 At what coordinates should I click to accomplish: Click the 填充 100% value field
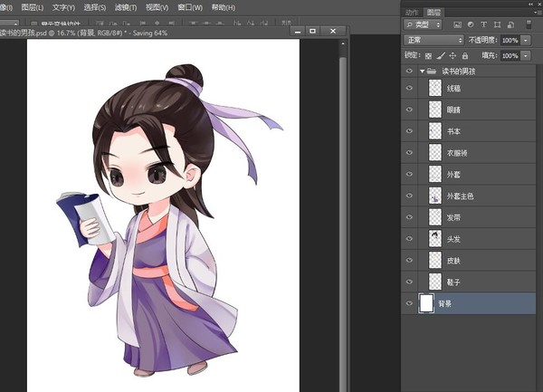click(510, 56)
